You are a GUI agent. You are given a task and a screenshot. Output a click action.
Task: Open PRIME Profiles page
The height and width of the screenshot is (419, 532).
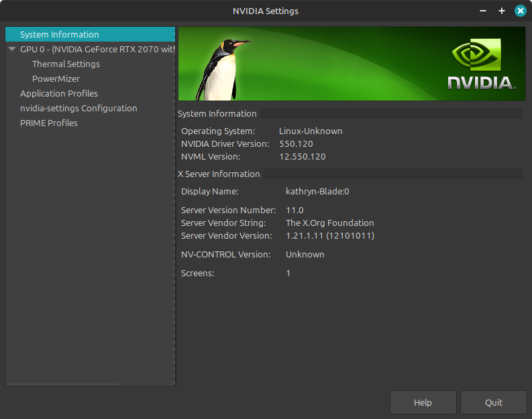coord(49,123)
